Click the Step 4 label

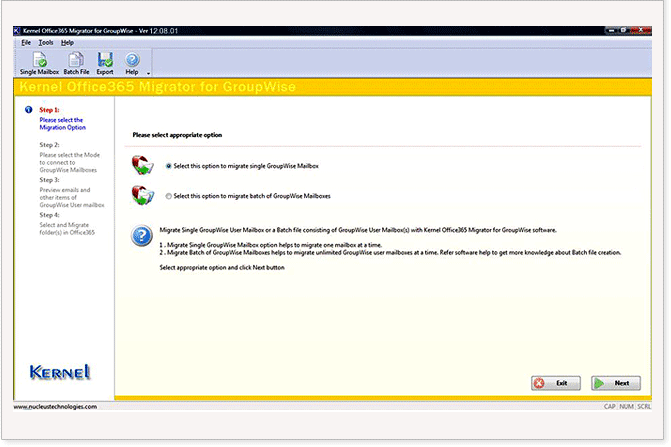pos(49,215)
